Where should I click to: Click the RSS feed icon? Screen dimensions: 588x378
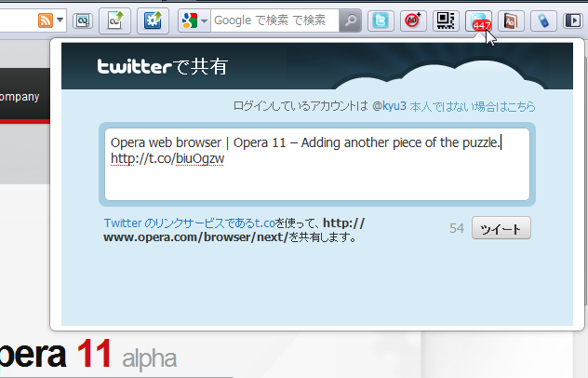click(x=46, y=20)
